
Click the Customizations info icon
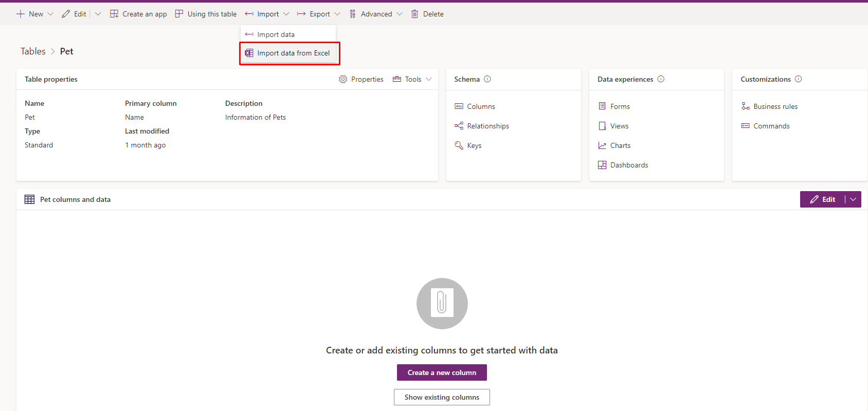click(x=798, y=79)
